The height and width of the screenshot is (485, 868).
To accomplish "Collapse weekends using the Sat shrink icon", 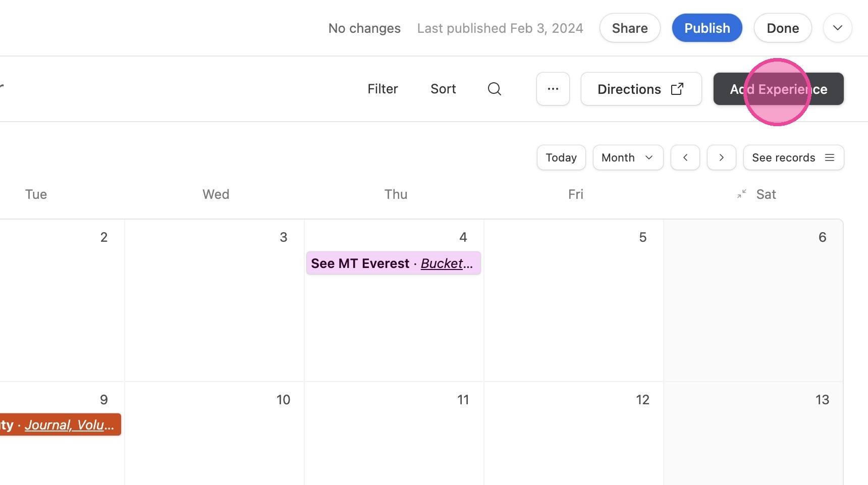I will coord(741,194).
